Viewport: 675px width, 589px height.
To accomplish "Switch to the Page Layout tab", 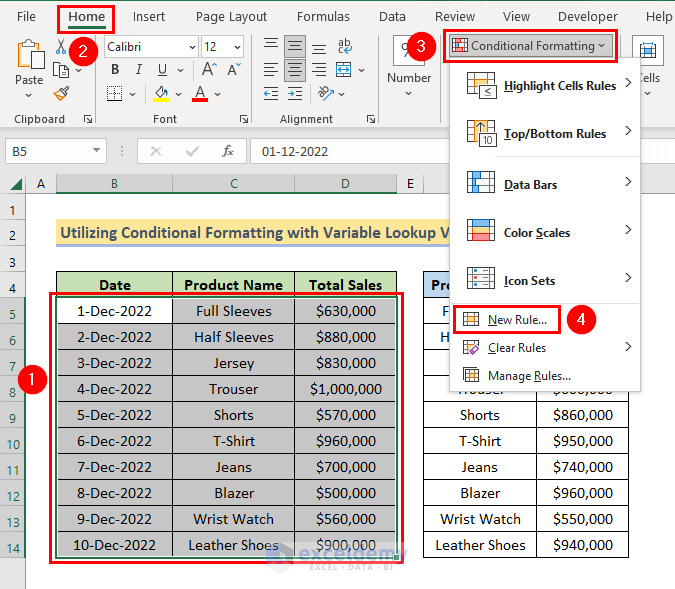I will [231, 17].
